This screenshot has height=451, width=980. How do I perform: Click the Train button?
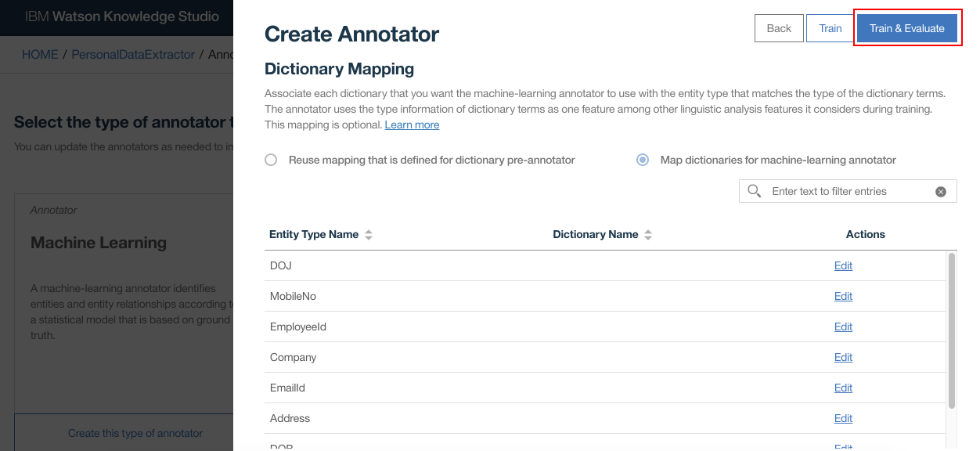(830, 28)
